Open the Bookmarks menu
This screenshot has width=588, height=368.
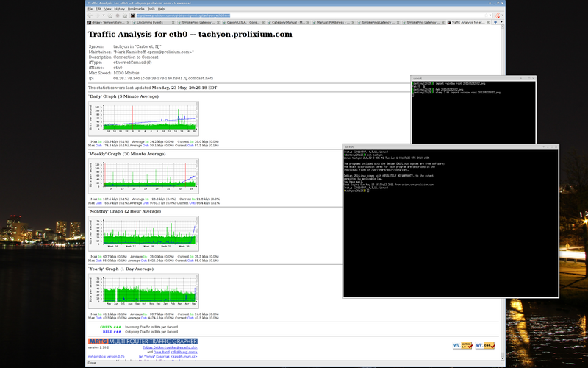136,9
